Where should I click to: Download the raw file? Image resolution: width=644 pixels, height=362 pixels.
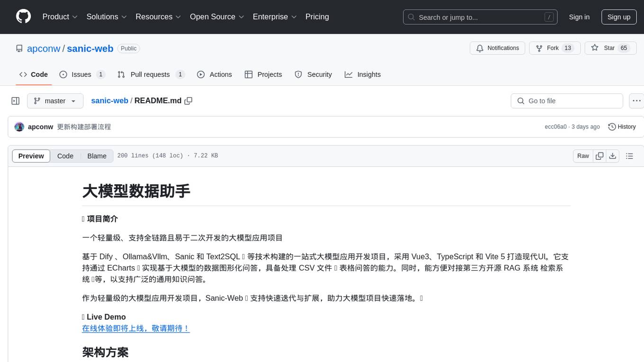[612, 156]
